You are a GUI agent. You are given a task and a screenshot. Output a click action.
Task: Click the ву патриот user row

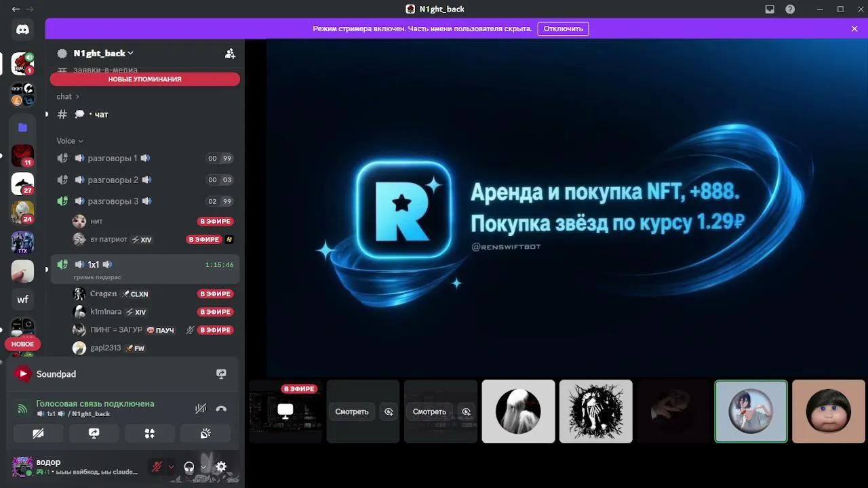tap(153, 239)
